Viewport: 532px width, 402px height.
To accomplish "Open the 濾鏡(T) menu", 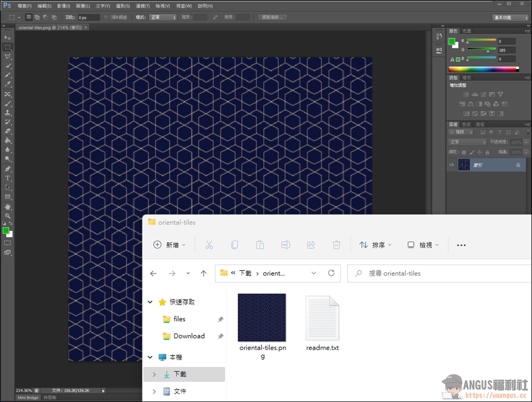I will coord(142,6).
